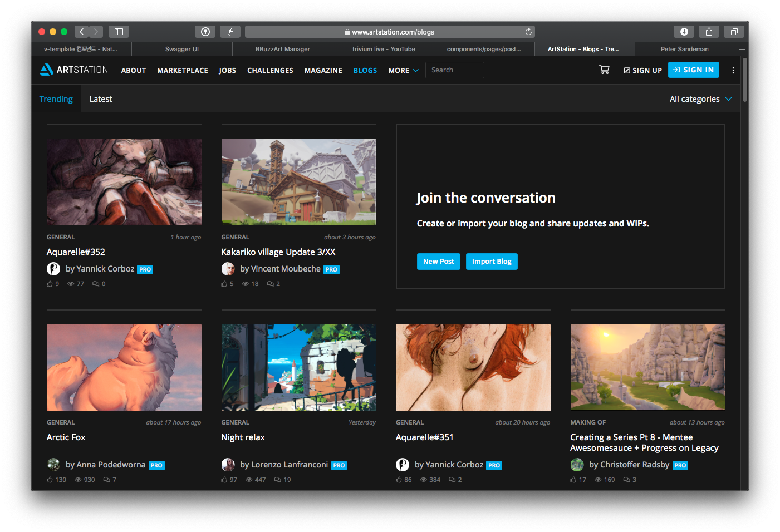Screen dimensions: 780x532
Task: Click likes icon on Kakariko village post
Action: click(224, 284)
